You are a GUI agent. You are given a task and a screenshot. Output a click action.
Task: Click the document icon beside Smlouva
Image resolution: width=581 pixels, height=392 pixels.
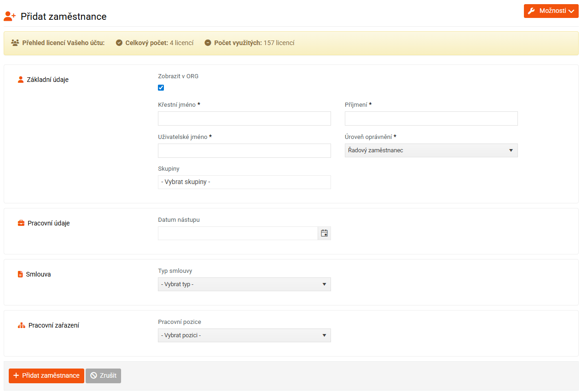[20, 274]
